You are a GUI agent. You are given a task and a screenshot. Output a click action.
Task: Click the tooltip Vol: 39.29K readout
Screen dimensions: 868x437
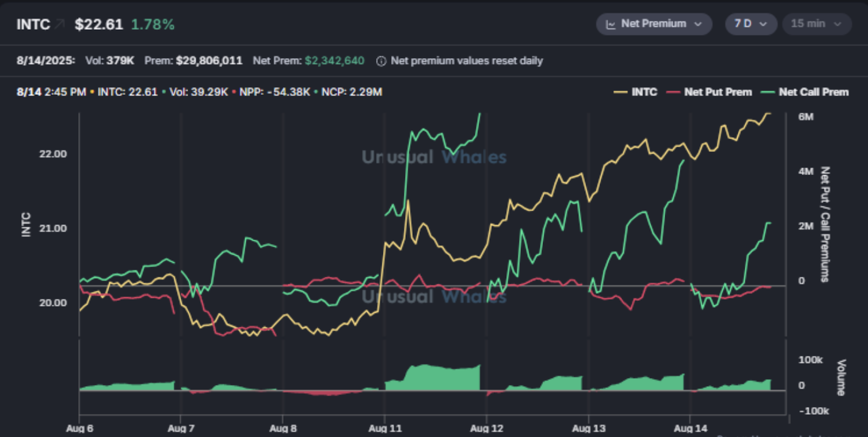tap(199, 92)
